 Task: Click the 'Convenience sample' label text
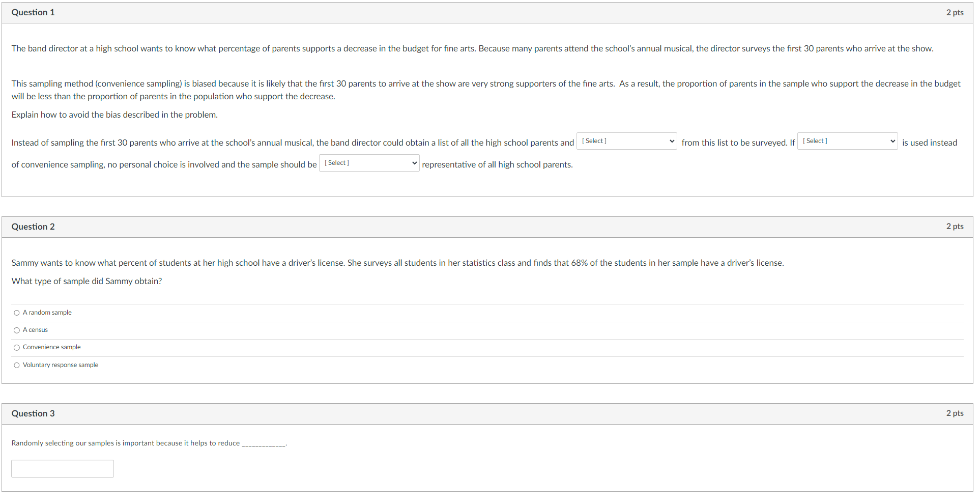point(51,347)
